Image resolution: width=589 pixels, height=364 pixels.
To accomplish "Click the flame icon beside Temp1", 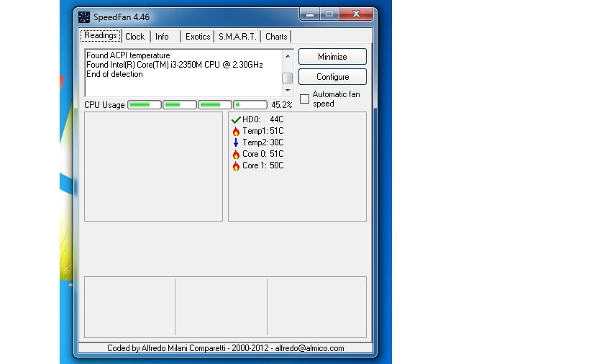I will [236, 131].
